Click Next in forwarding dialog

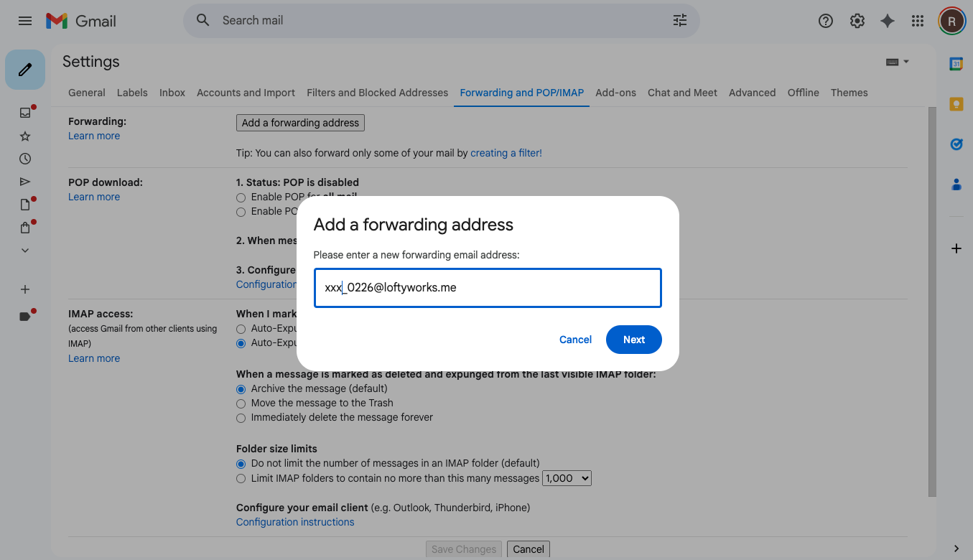633,340
